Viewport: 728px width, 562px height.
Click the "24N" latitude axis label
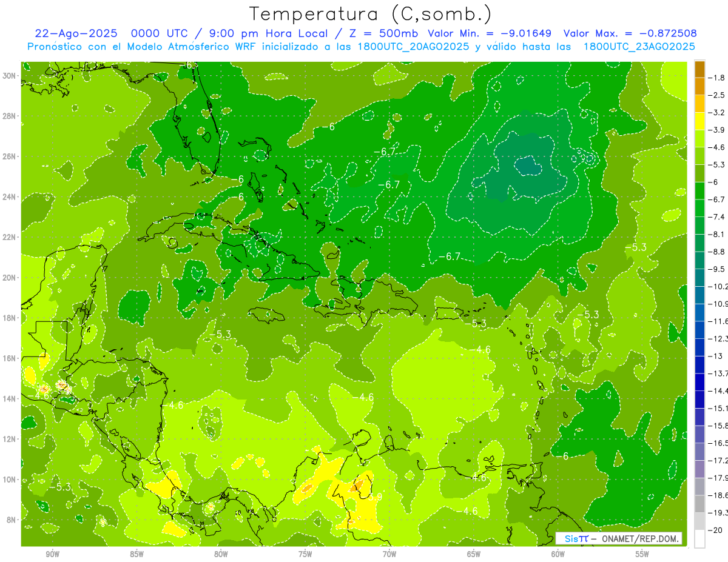click(10, 197)
